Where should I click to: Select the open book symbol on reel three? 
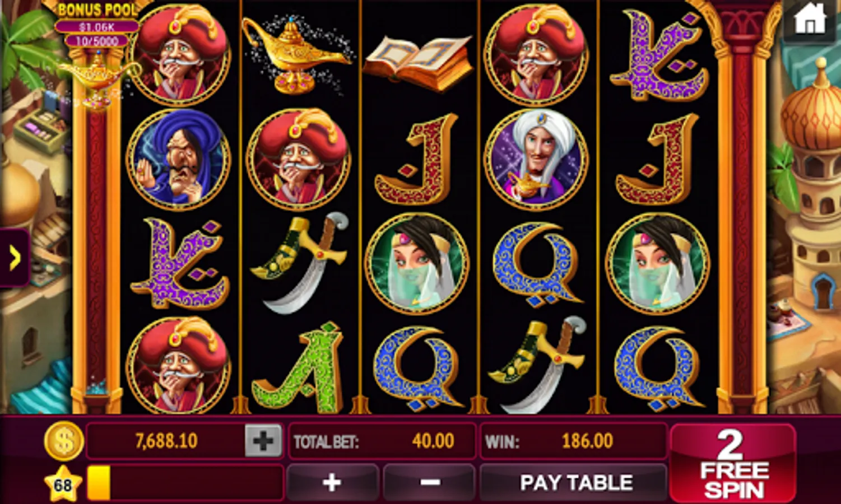point(419,62)
